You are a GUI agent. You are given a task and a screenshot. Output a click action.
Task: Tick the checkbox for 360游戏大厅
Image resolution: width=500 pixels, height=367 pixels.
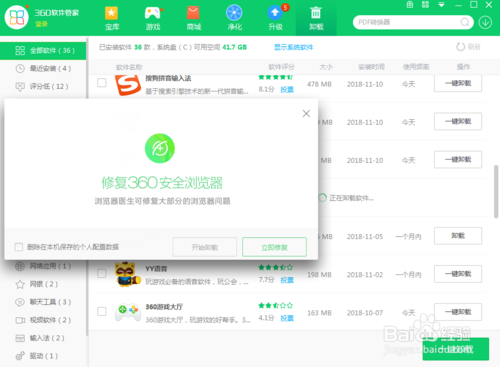[x=102, y=312]
